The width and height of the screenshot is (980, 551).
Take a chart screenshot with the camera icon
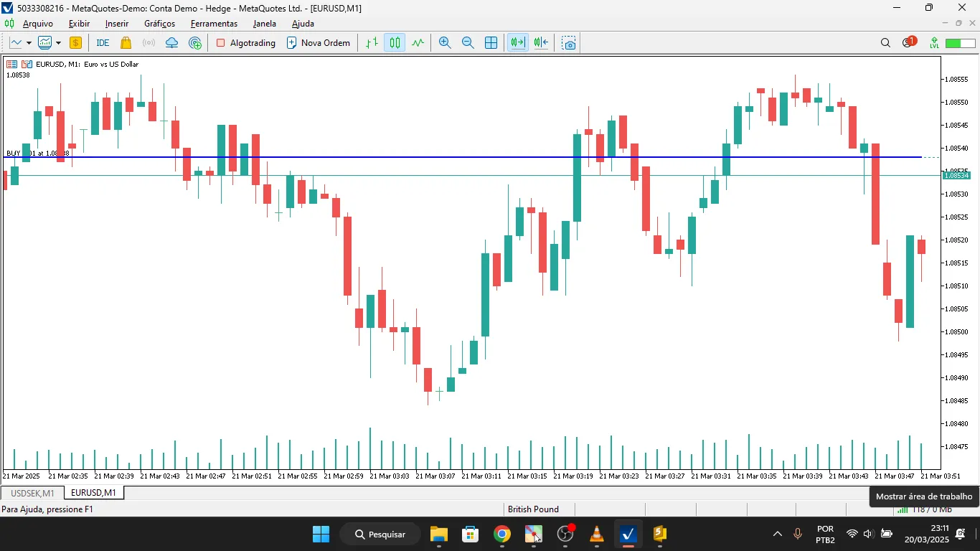568,43
